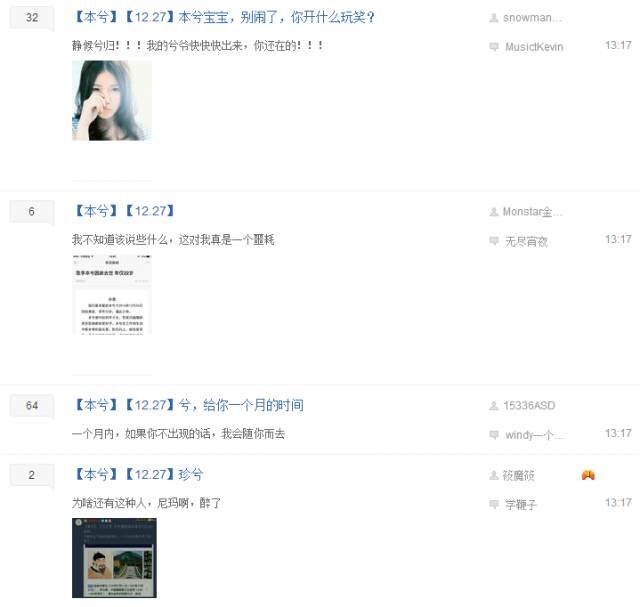The width and height of the screenshot is (640, 607).
Task: Open thread 本兮宝宝，别闹了，你开什么玩笑？
Action: click(x=224, y=18)
